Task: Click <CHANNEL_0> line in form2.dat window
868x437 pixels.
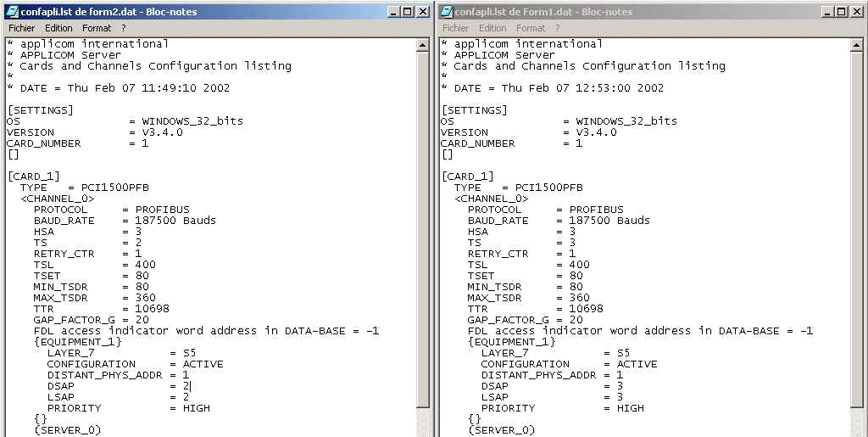Action: [58, 199]
